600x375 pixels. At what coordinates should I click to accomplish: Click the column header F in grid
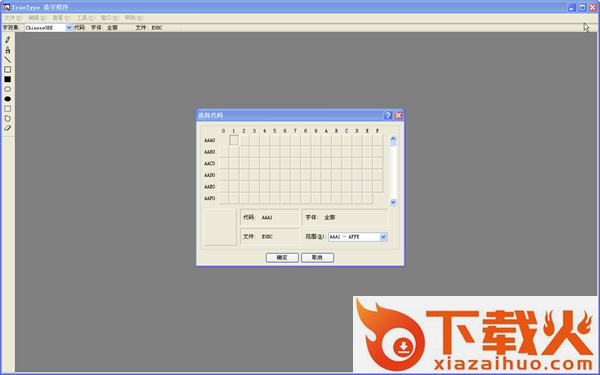(x=377, y=131)
